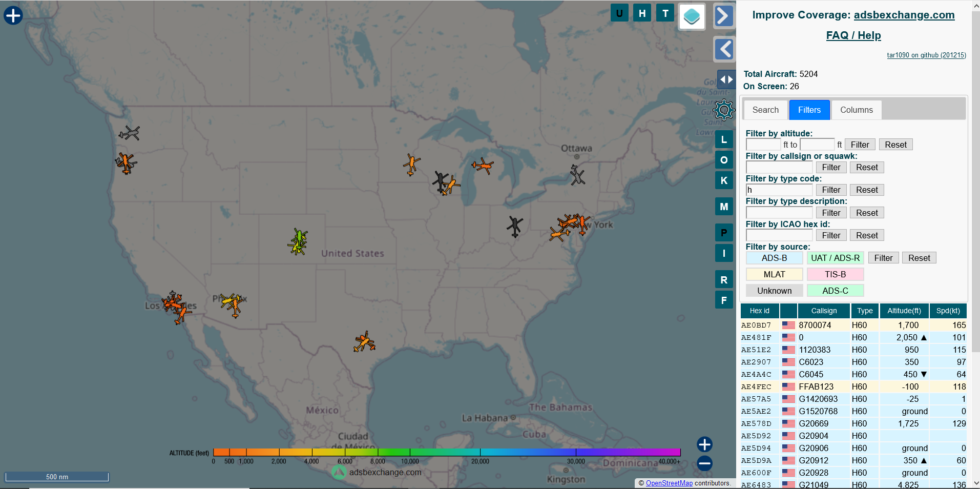Click callsign or squawk input field
The height and width of the screenshot is (489, 980).
779,167
